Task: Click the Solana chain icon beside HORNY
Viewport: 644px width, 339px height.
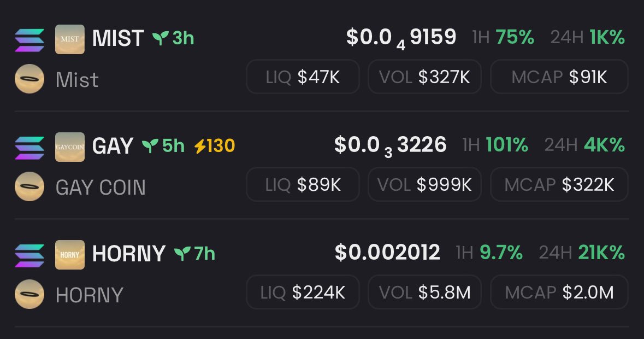Action: [29, 255]
